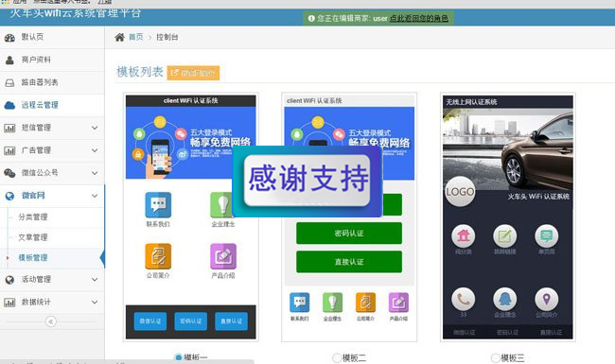Open the 文章管理 submenu item
The image size is (615, 364).
click(33, 237)
